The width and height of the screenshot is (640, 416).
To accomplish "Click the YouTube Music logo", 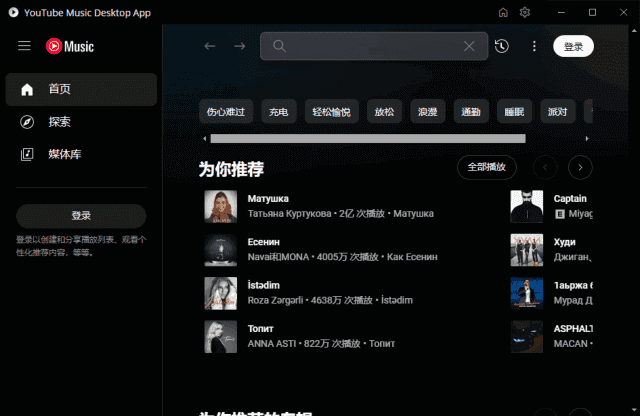I will click(69, 46).
